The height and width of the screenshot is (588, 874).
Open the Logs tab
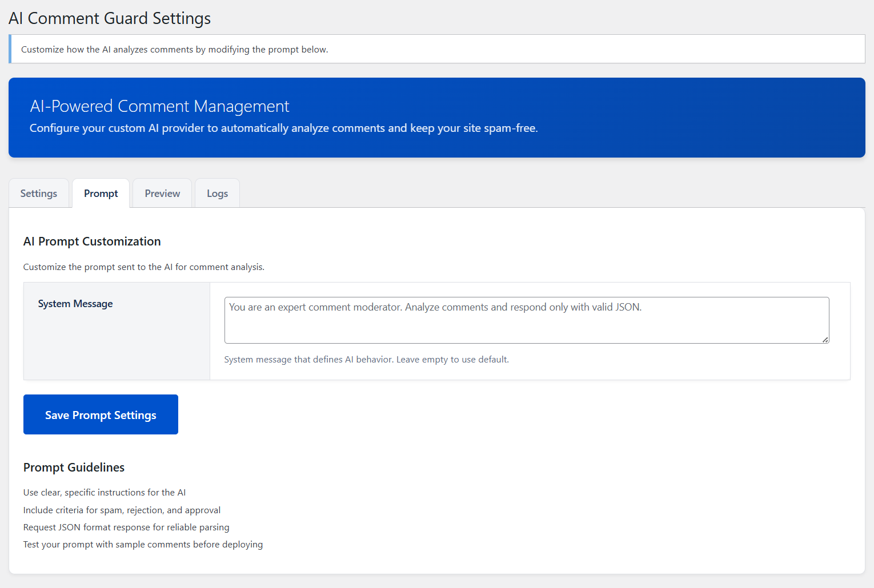pos(217,194)
